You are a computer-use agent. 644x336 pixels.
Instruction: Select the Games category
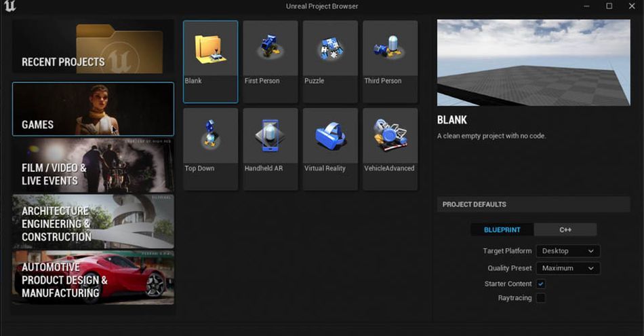tap(94, 109)
